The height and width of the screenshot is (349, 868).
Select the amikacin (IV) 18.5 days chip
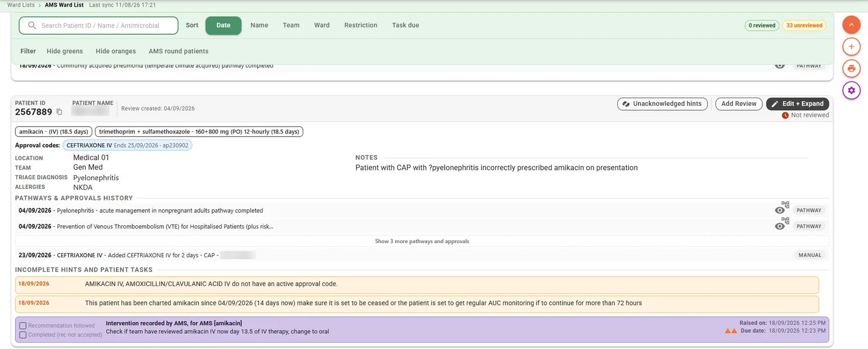[x=54, y=132]
